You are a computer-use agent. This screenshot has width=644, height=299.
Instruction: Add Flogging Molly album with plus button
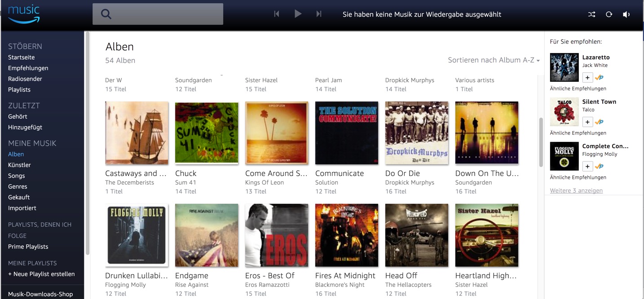point(587,166)
